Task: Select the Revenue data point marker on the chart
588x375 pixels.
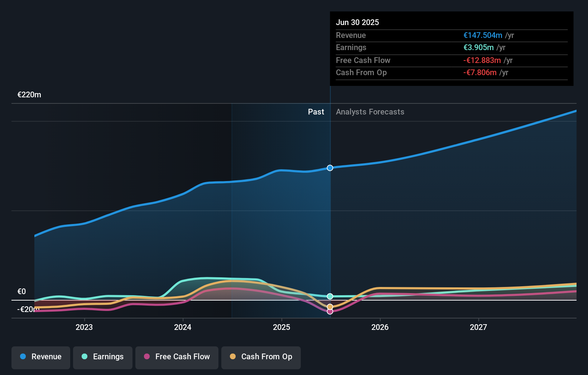Action: click(330, 167)
